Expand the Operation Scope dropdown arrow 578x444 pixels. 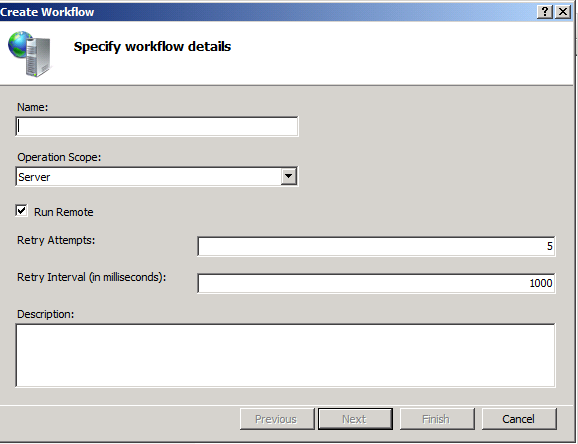[x=289, y=176]
